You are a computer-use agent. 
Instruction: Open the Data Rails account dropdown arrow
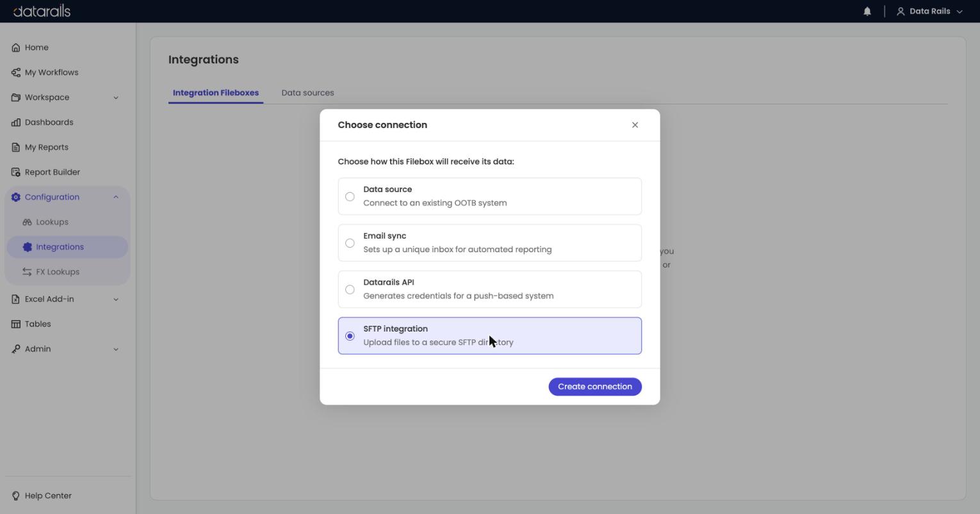tap(960, 12)
